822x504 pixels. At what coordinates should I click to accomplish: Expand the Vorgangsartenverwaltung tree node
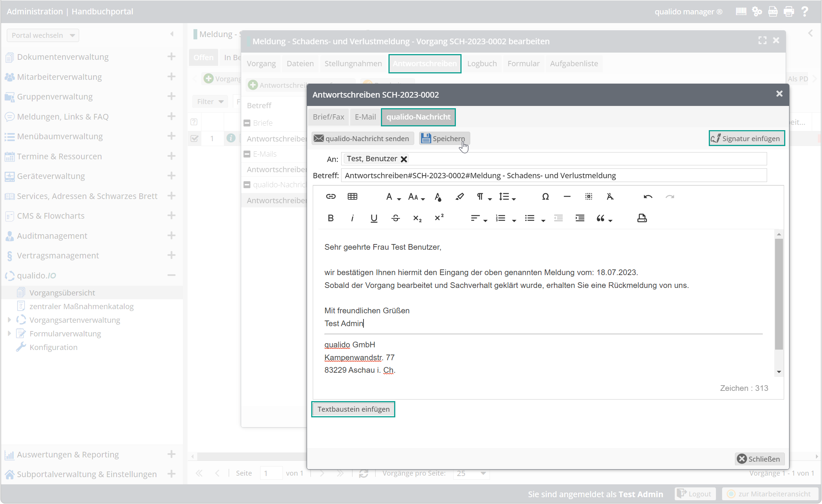click(x=9, y=320)
